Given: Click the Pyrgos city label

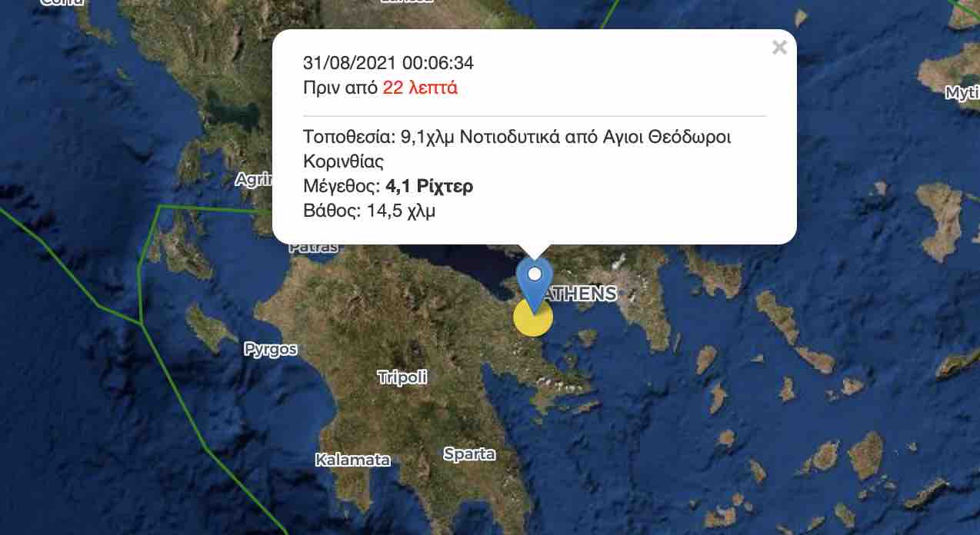Looking at the screenshot, I should click(x=271, y=349).
